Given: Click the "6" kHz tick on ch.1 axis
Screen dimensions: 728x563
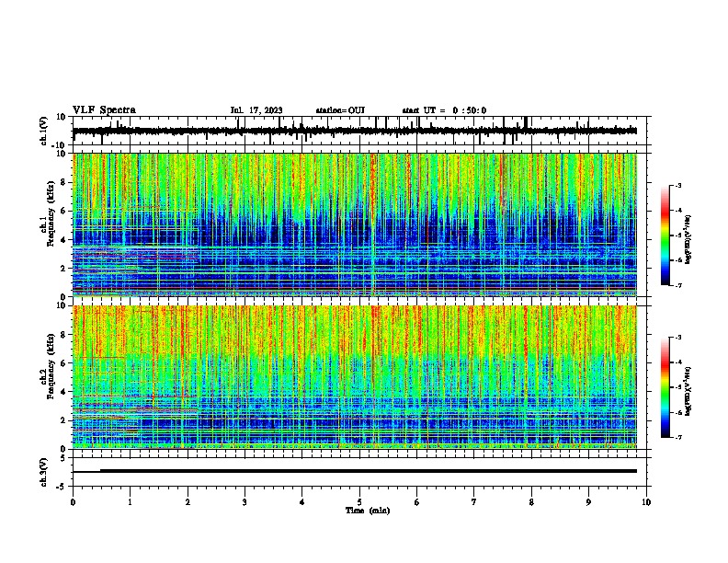Looking at the screenshot, I should pos(63,212).
